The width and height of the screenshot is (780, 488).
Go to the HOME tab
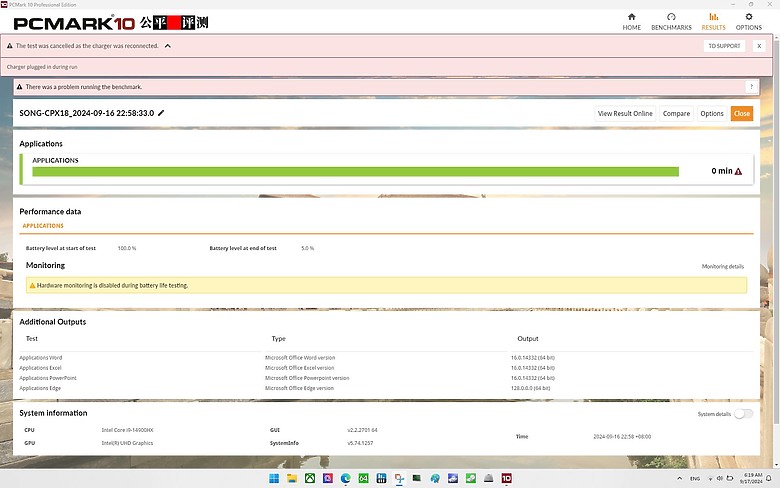[x=631, y=22]
